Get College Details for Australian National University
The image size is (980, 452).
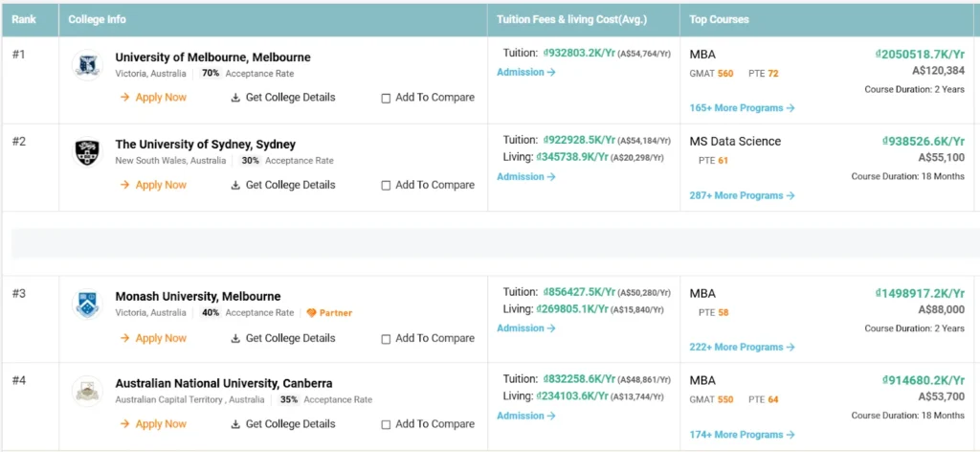[x=283, y=424]
